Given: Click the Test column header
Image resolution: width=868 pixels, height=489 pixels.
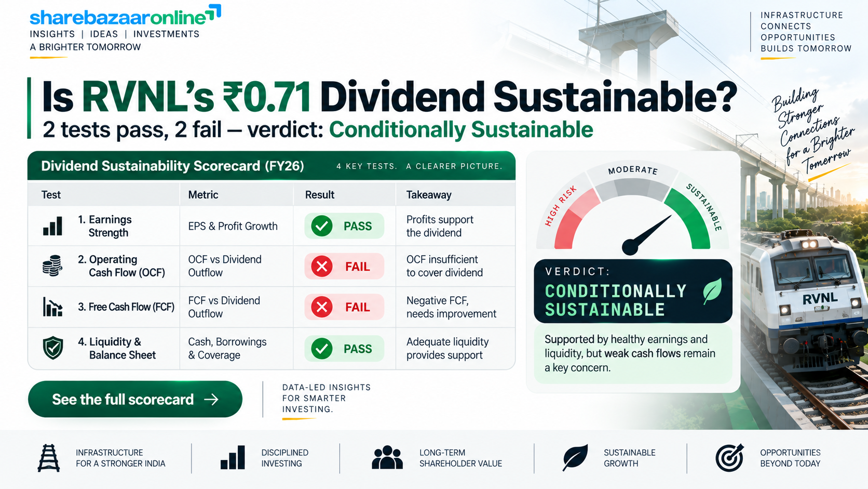Looking at the screenshot, I should click(x=51, y=195).
